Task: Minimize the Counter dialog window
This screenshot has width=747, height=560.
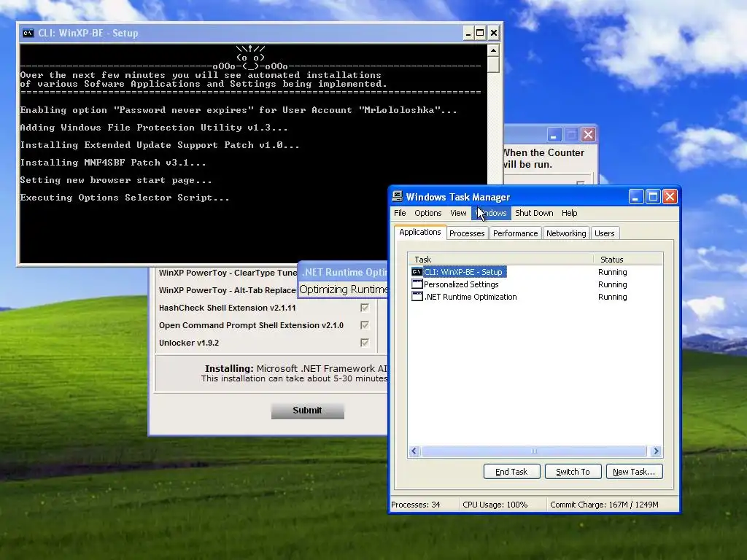Action: 554,135
